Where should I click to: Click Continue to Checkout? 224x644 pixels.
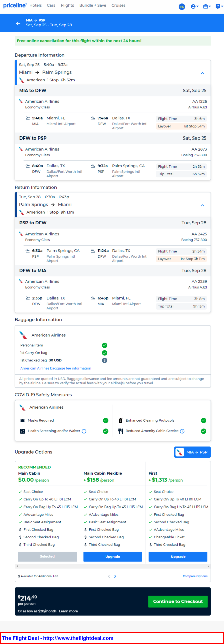[178, 601]
